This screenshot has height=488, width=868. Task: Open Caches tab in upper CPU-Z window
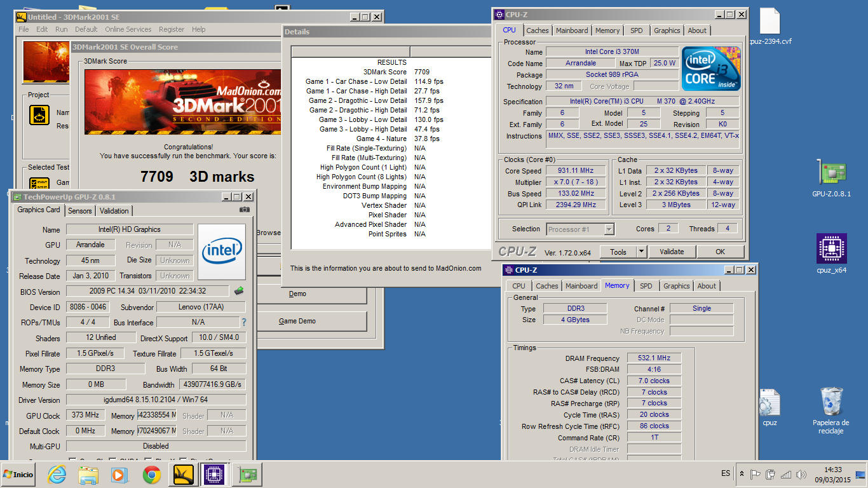click(538, 30)
